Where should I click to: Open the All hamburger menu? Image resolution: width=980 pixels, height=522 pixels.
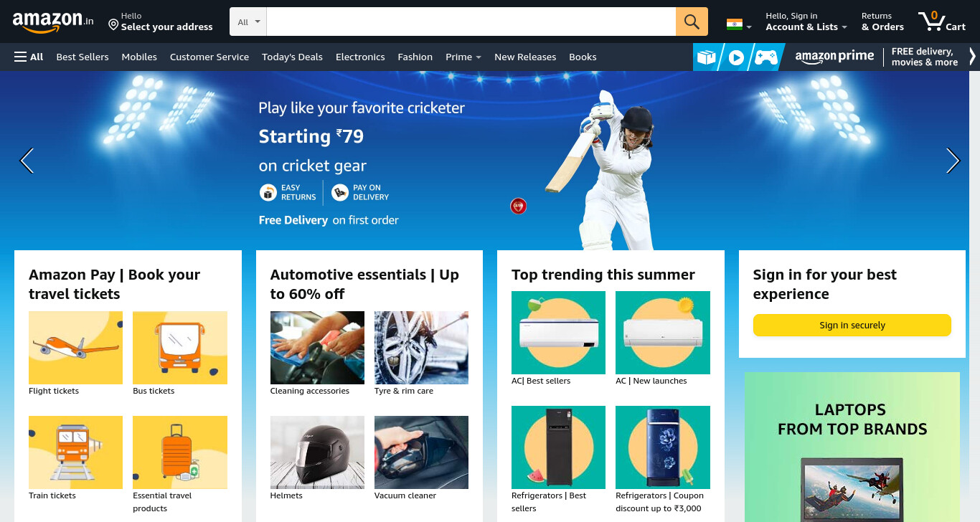coord(29,57)
